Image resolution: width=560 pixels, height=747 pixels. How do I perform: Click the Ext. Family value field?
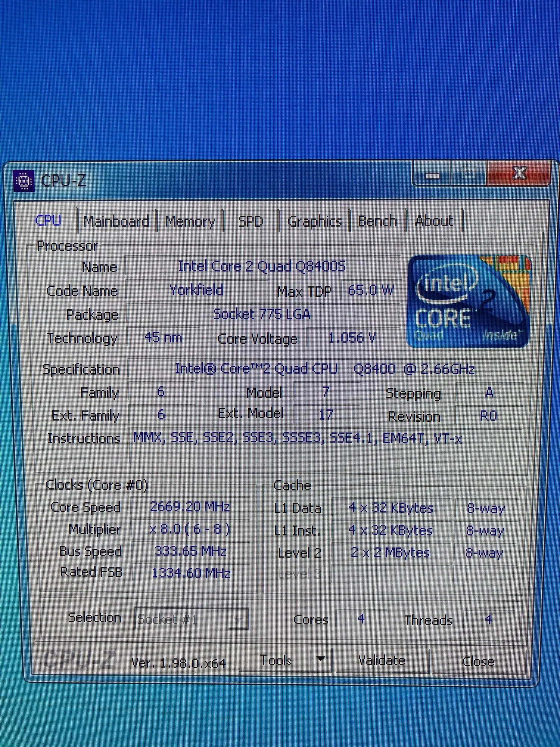click(x=161, y=415)
